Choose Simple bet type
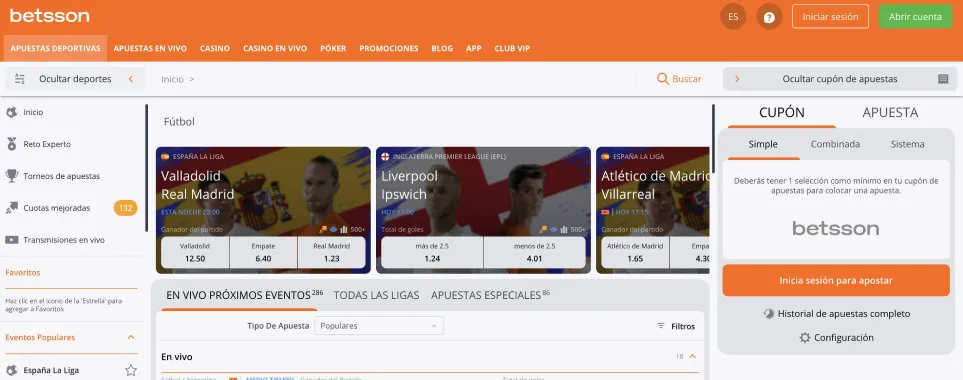Screen dimensions: 963x380 [x=763, y=145]
